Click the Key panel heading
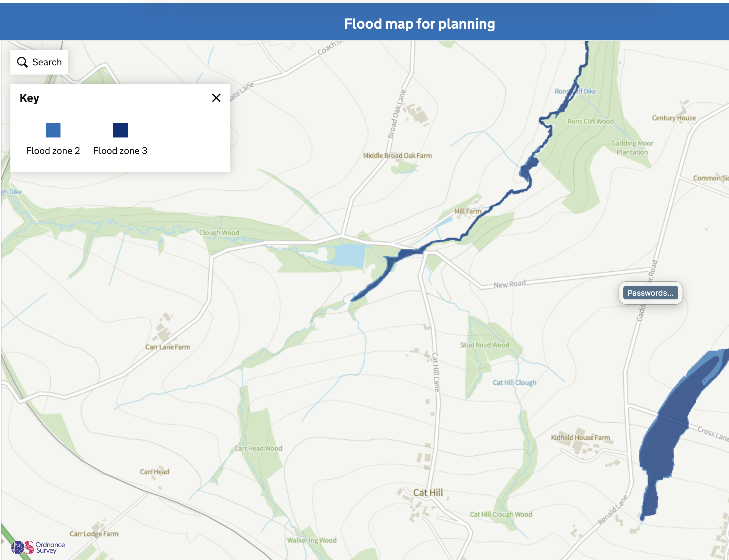The image size is (729, 560). pyautogui.click(x=29, y=98)
